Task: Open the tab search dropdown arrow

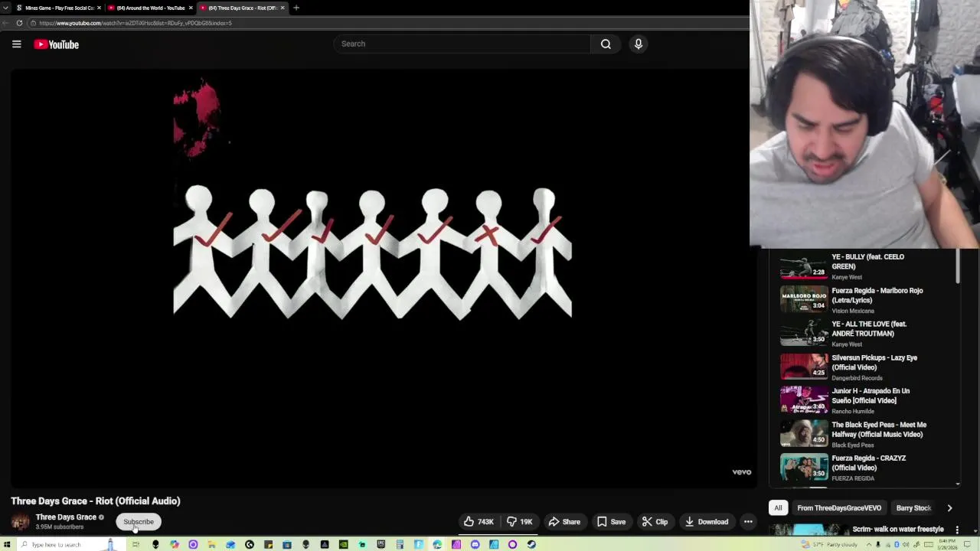Action: pyautogui.click(x=5, y=8)
